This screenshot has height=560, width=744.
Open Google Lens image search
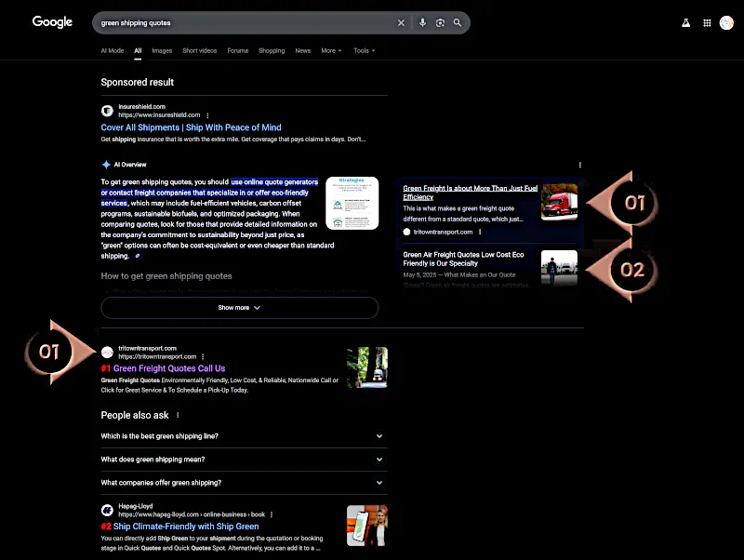click(x=440, y=22)
